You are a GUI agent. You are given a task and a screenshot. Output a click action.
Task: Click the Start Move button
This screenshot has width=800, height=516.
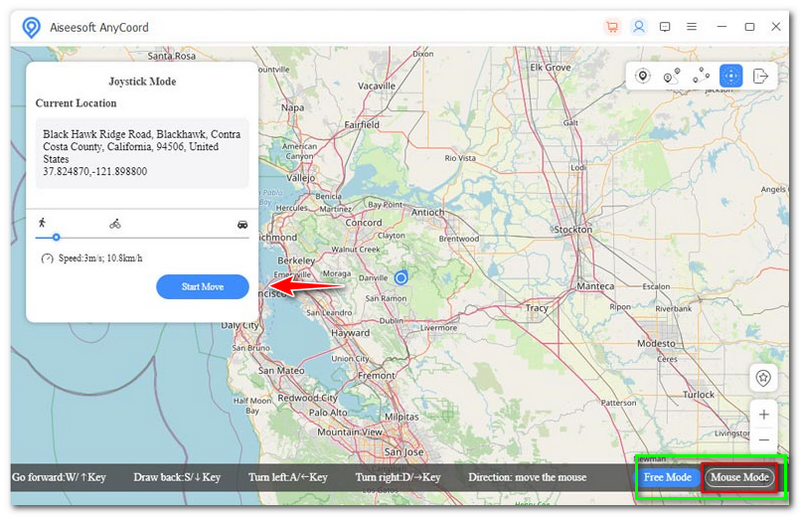[202, 287]
